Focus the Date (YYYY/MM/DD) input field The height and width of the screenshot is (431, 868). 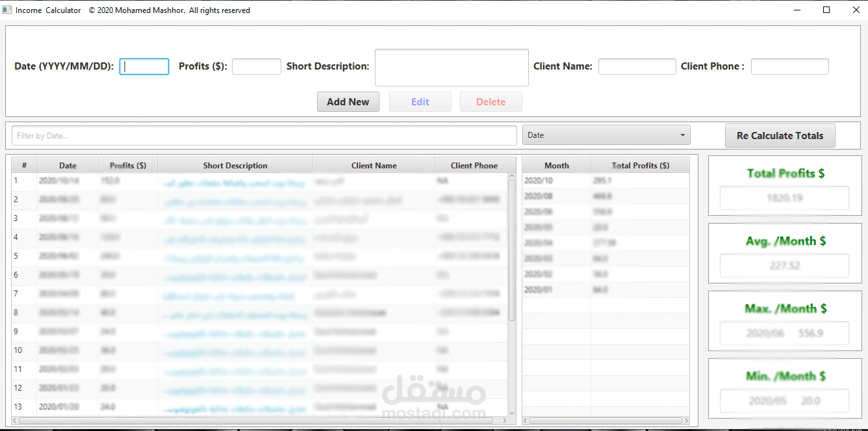[x=144, y=66]
